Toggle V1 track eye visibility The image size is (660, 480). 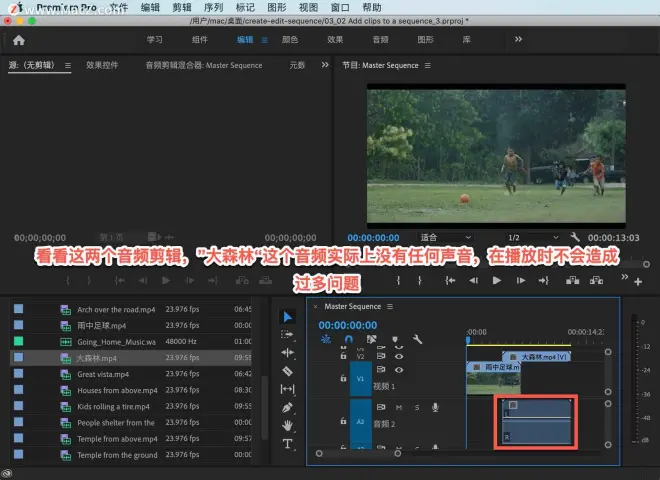(x=399, y=370)
